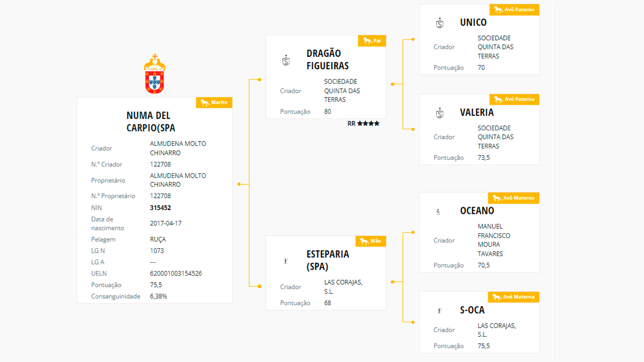Click the APSL coat of arms emblem
The width and height of the screenshot is (644, 362).
point(155,74)
